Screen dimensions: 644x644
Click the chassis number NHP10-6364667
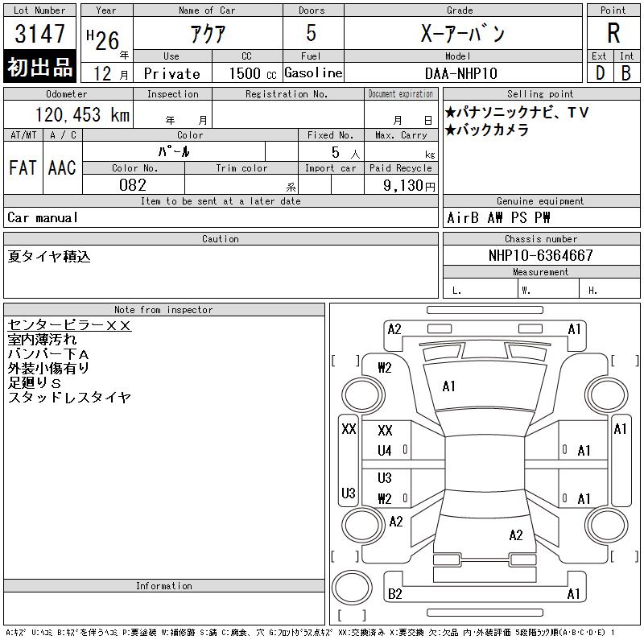(541, 255)
